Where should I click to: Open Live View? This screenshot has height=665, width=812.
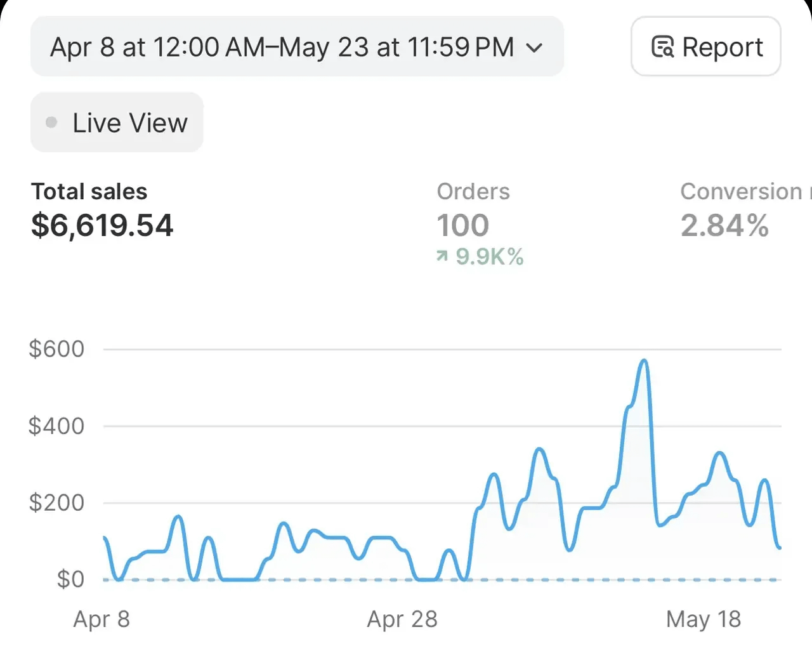tap(117, 122)
